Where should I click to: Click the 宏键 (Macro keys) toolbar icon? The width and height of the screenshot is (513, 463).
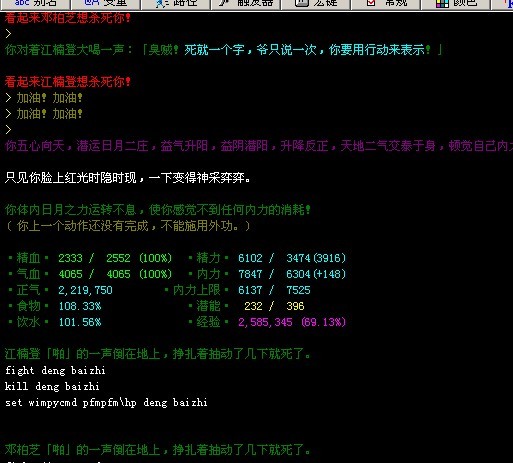tap(301, 3)
